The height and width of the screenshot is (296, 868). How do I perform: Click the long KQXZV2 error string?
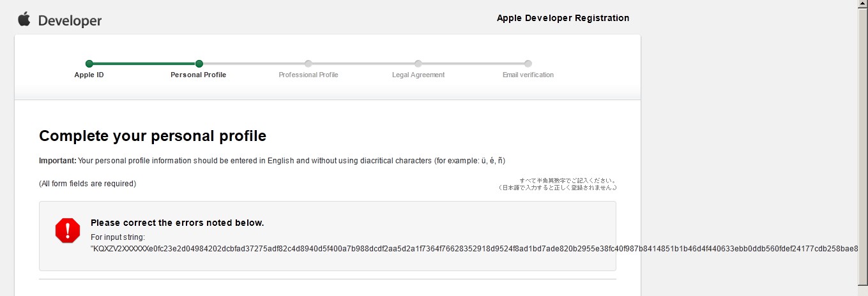point(475,248)
